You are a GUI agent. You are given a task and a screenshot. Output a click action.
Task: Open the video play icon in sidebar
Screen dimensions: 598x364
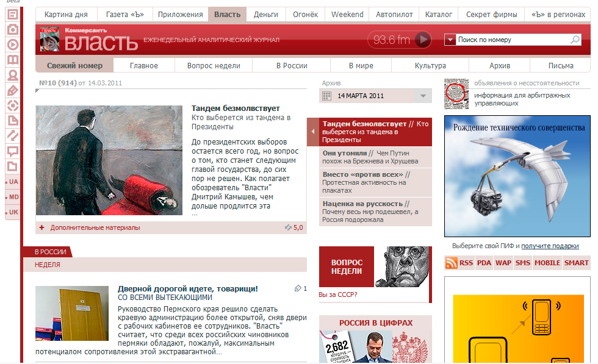click(13, 45)
